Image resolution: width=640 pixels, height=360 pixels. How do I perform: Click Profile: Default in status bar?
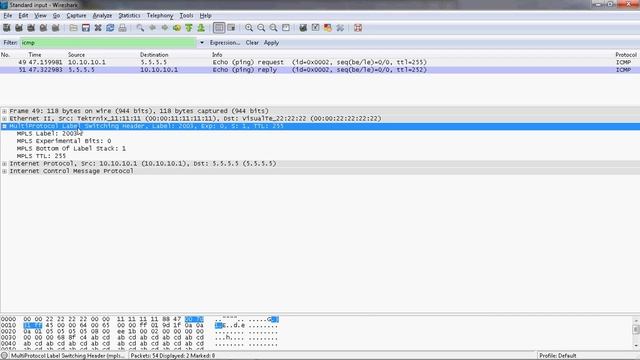click(x=558, y=356)
